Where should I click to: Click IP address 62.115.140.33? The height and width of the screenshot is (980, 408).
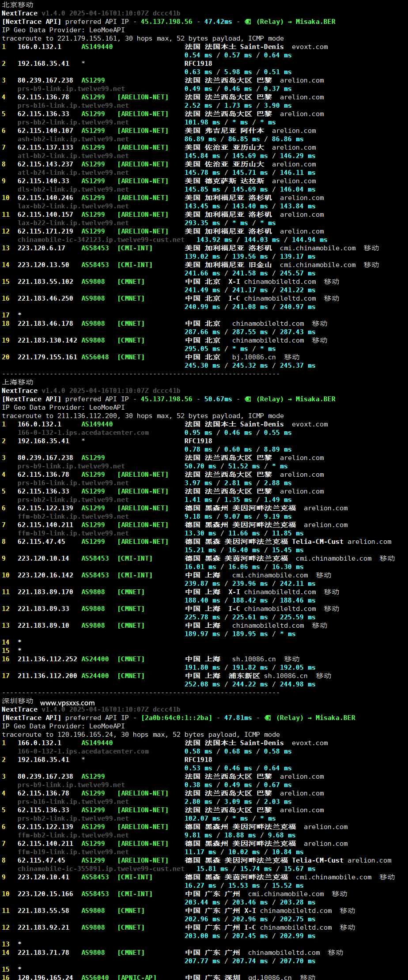click(x=44, y=181)
